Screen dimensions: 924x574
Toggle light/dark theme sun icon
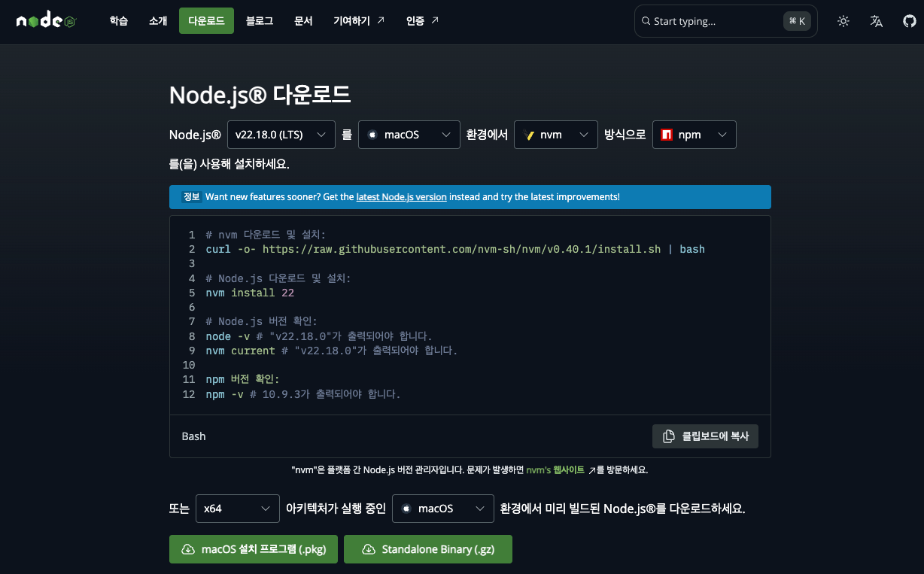843,21
